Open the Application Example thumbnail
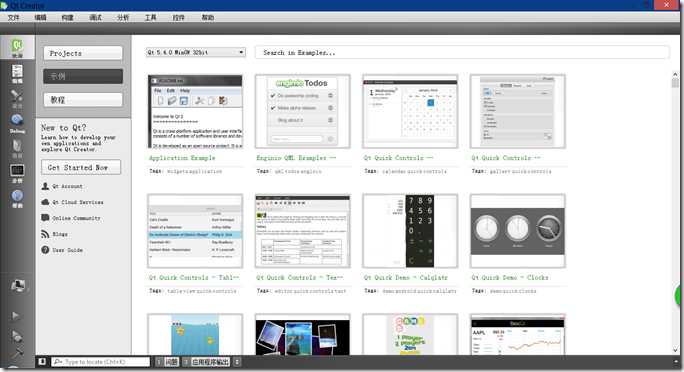 (195, 111)
